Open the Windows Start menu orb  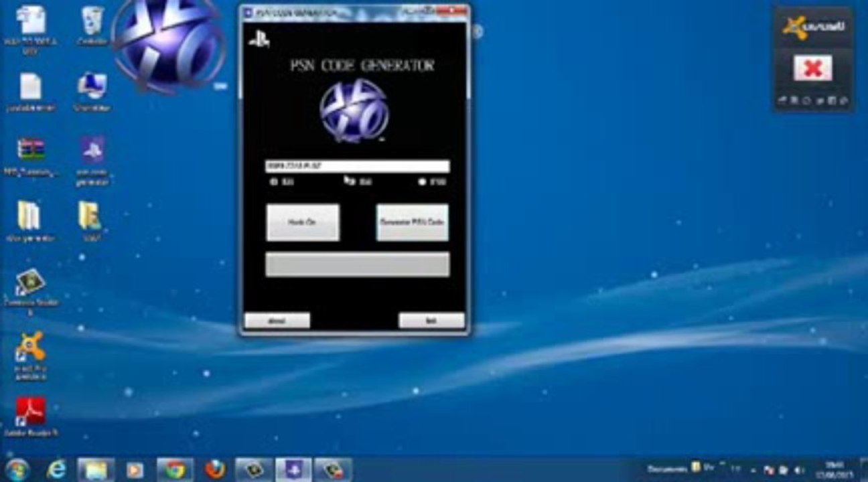click(17, 469)
